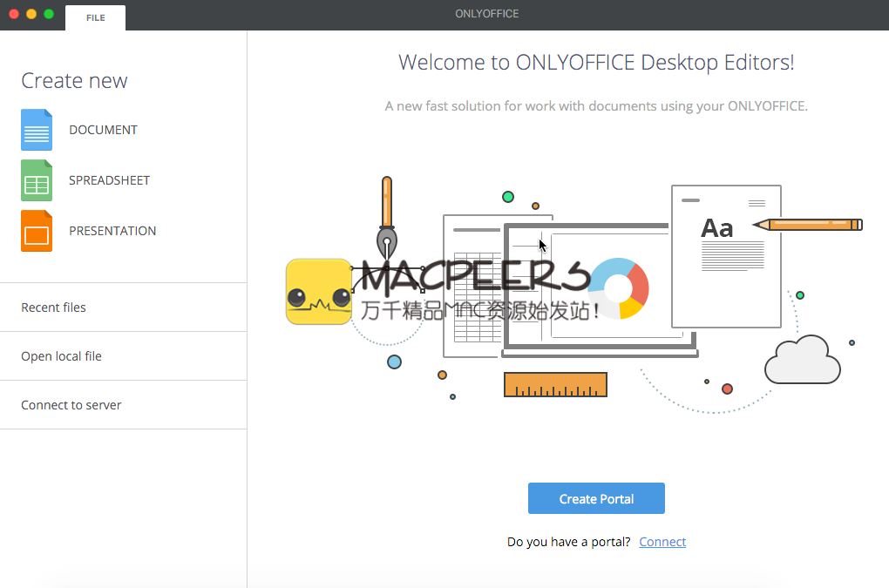Create a new DOCUMENT via its label

[x=103, y=130]
